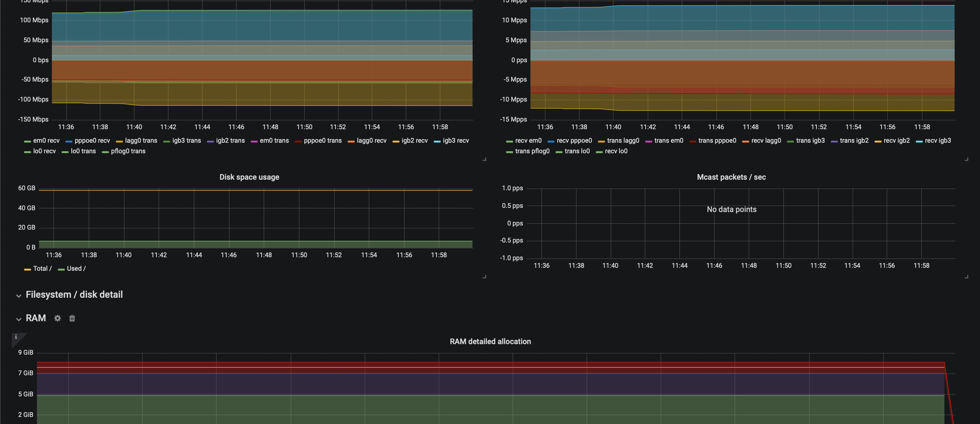
Task: Click Total / legend color swatch
Action: [x=27, y=270]
